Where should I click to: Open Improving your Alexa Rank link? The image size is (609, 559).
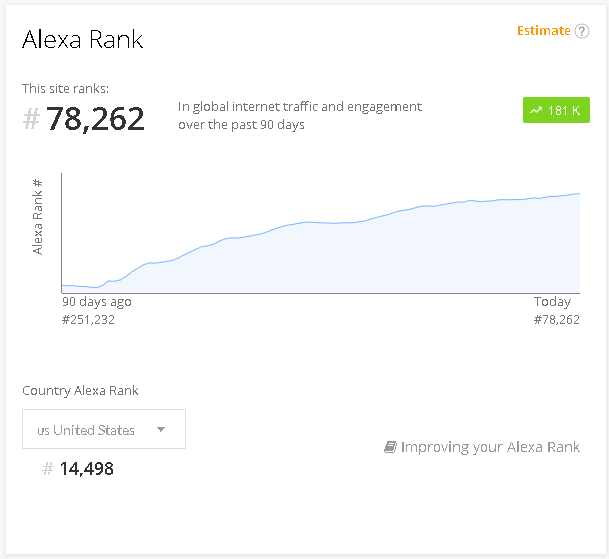(x=490, y=447)
